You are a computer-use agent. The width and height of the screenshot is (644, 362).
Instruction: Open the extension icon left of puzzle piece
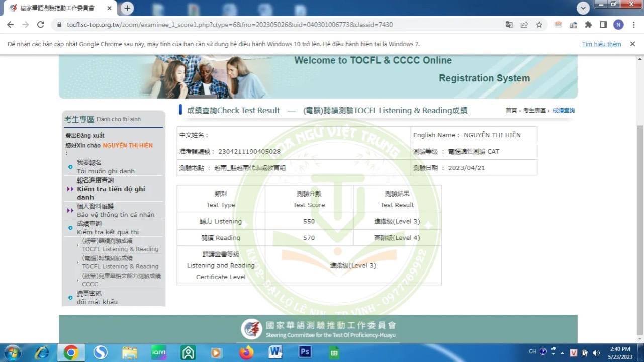[x=573, y=24]
